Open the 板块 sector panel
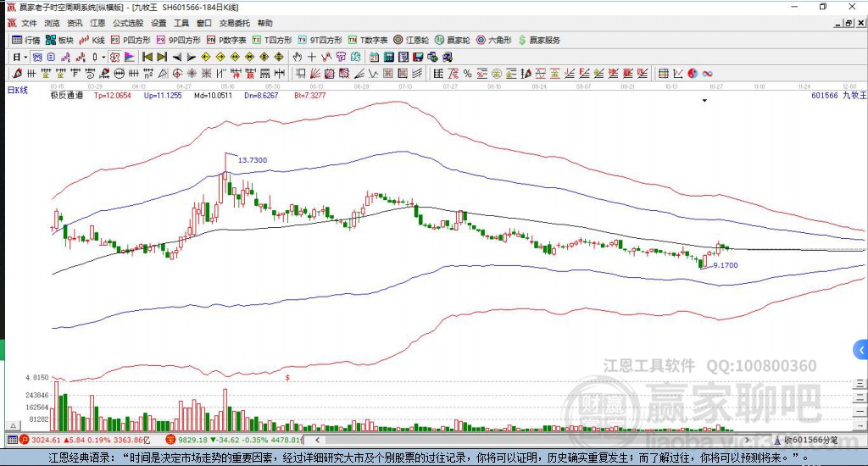 tap(60, 40)
